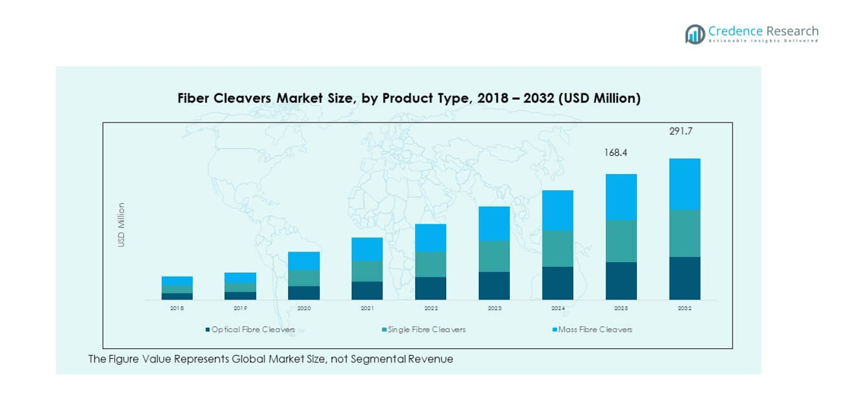This screenshot has height=396, width=868.
Task: Click the light blue segment of 2023 bar
Action: pos(494,223)
